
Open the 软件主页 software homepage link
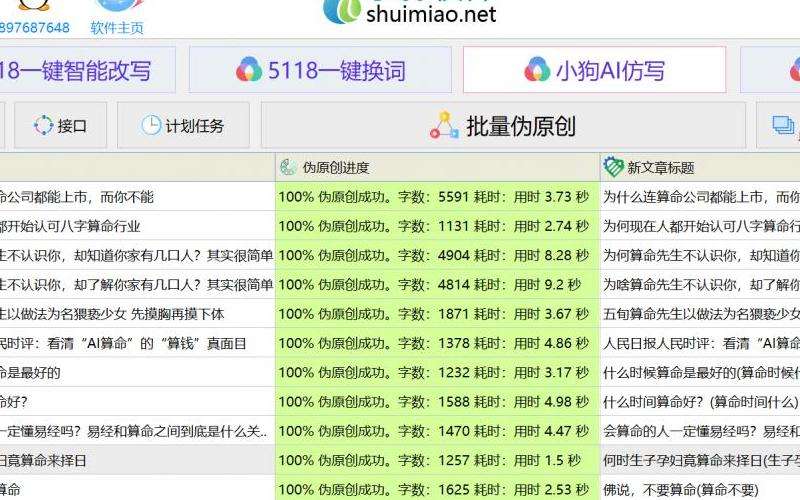click(117, 27)
